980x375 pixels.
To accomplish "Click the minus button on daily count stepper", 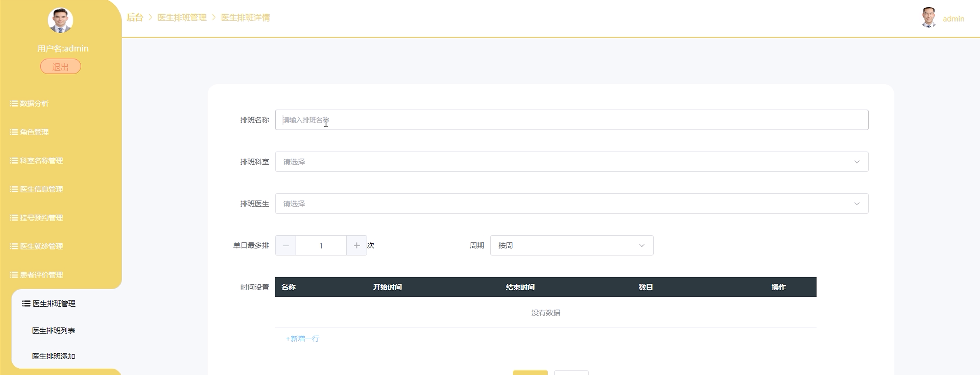I will pos(286,245).
